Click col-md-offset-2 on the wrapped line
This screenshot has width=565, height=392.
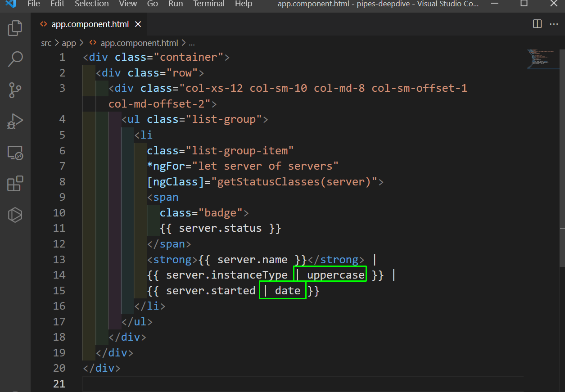[x=157, y=104]
